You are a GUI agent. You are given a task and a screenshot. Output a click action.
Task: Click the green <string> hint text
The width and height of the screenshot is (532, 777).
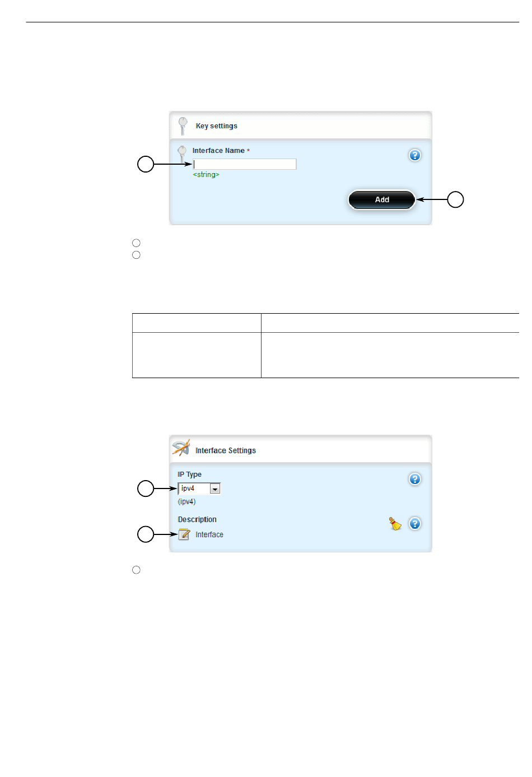click(x=206, y=175)
